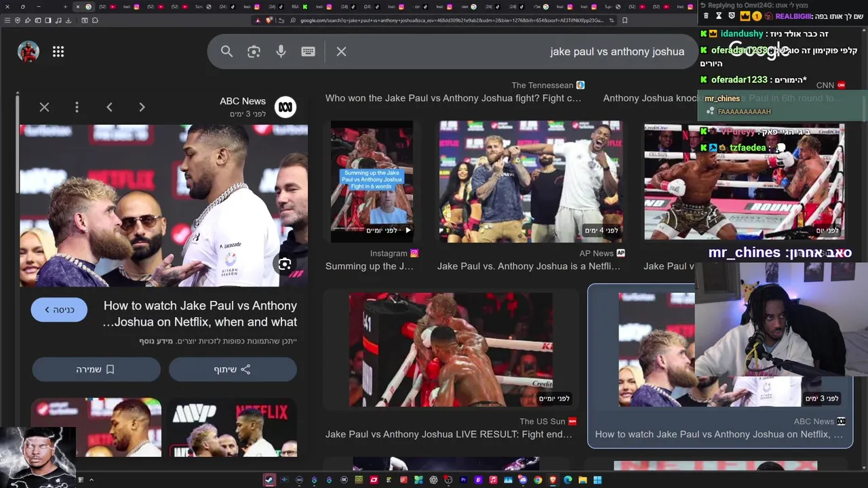
Task: Open the browser downloads icon
Action: (x=68, y=20)
